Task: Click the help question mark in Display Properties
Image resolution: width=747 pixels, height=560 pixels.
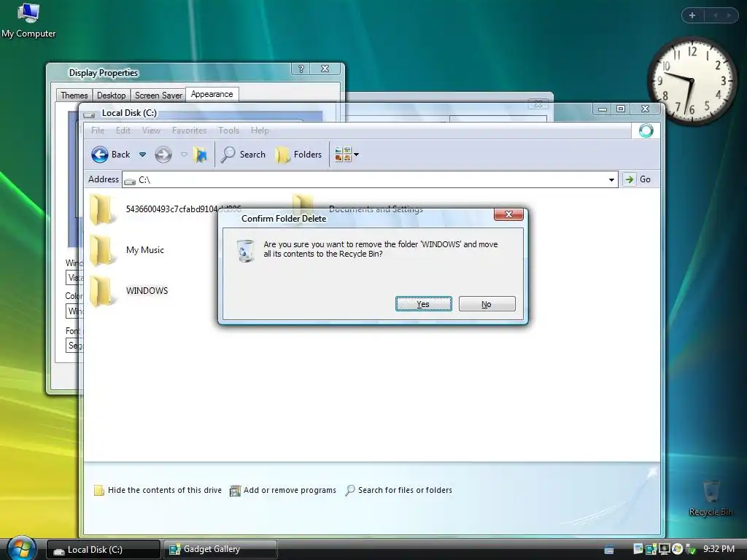Action: click(301, 69)
